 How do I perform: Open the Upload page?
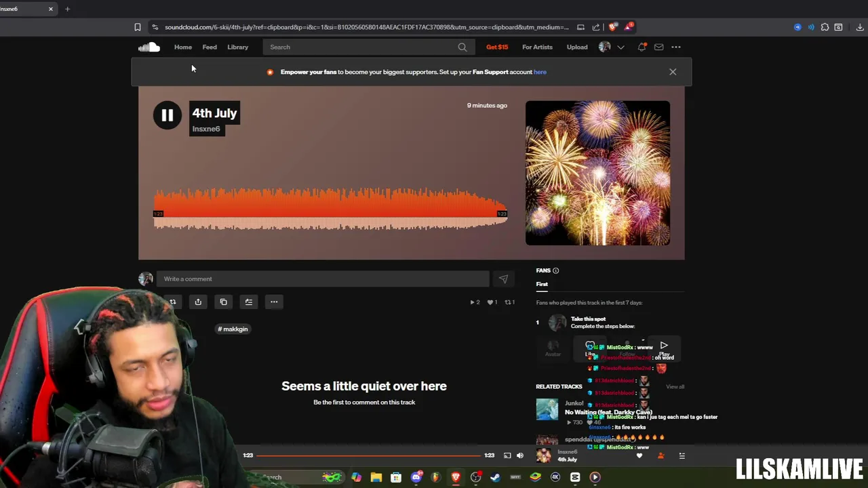(x=577, y=47)
